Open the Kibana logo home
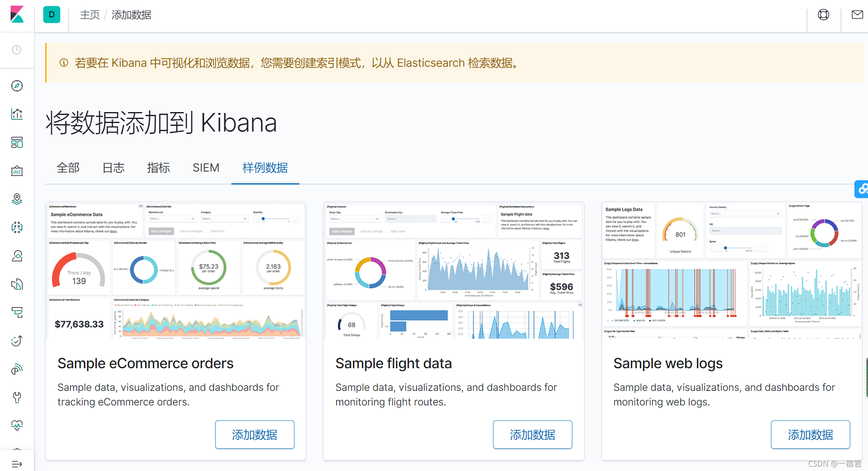The height and width of the screenshot is (471, 868). 17,15
